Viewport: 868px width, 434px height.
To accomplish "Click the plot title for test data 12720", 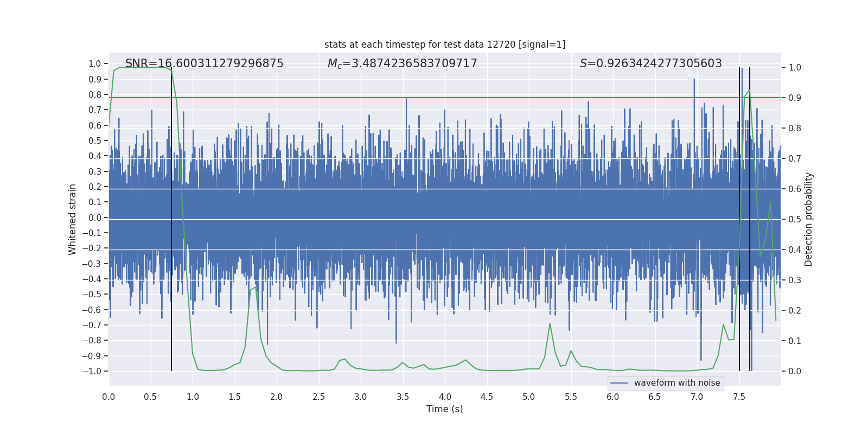I will point(444,44).
